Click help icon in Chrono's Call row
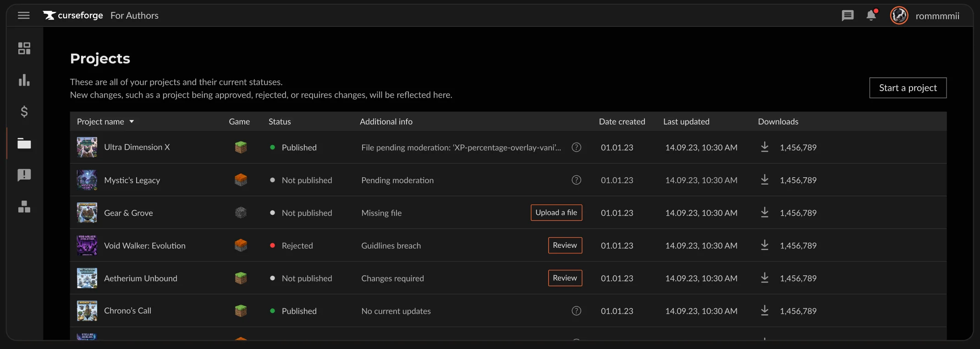The width and height of the screenshot is (980, 349). tap(576, 311)
